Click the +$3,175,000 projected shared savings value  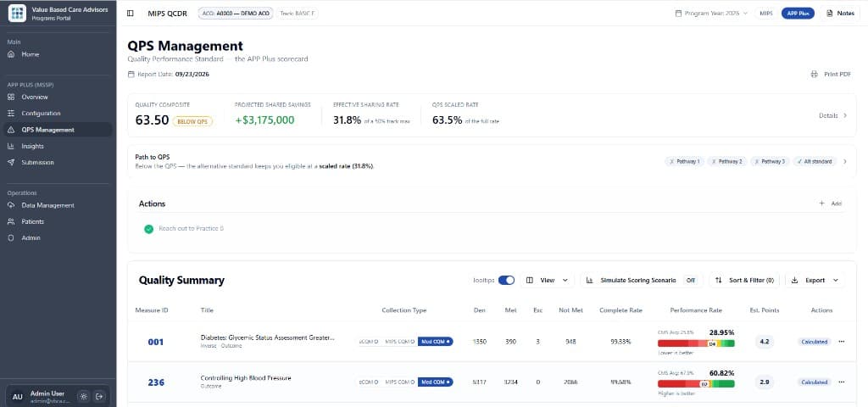[264, 120]
